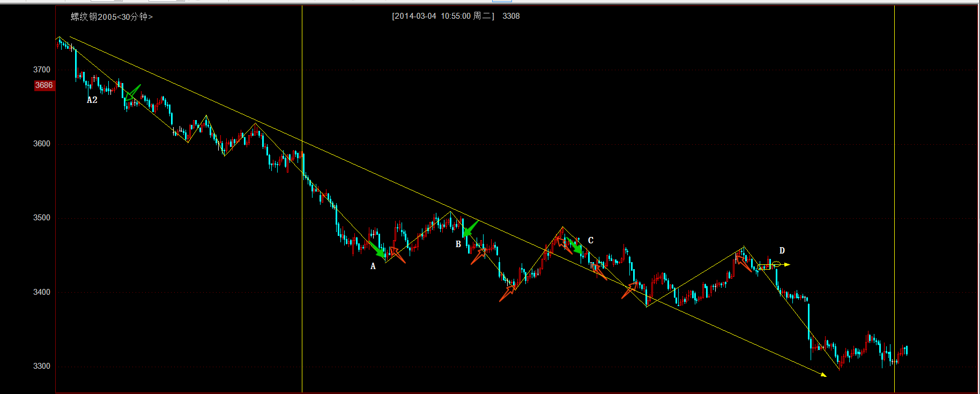Click the 3600 price axis label

pyautogui.click(x=42, y=144)
